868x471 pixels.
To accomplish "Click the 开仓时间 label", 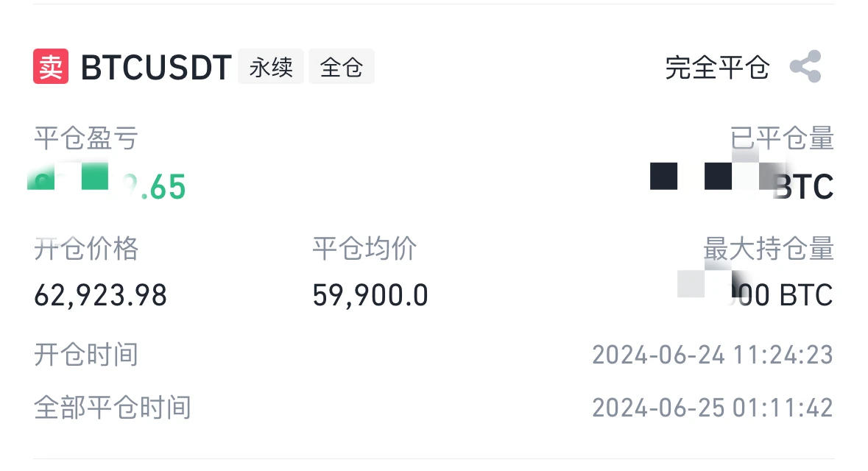I will pyautogui.click(x=86, y=355).
